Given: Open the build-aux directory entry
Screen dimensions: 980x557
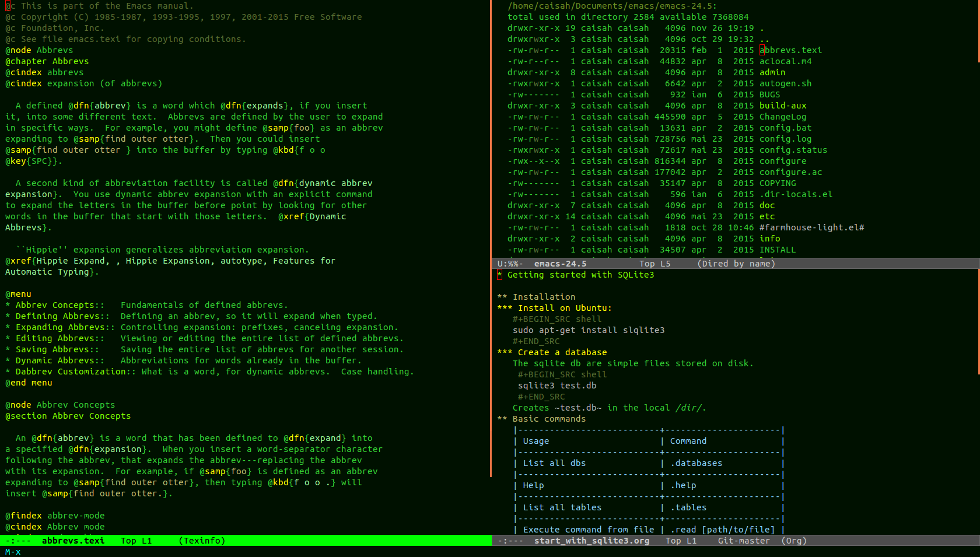Looking at the screenshot, I should click(x=783, y=106).
